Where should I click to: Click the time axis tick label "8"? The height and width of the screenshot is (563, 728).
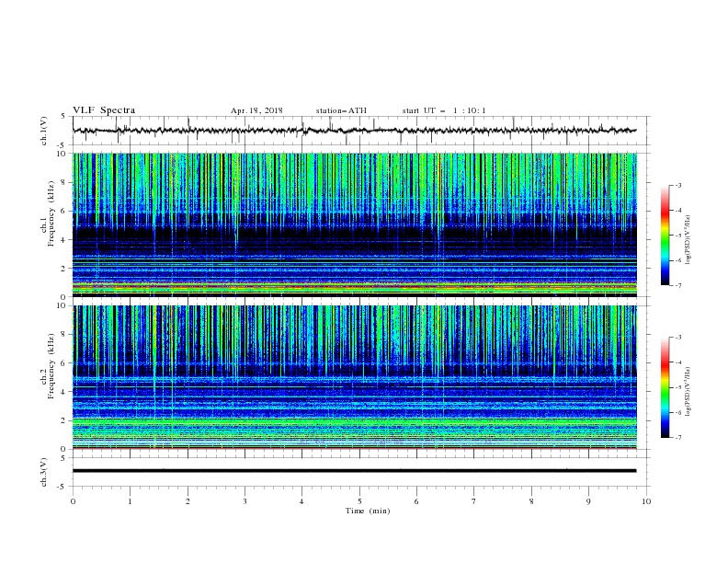click(531, 501)
